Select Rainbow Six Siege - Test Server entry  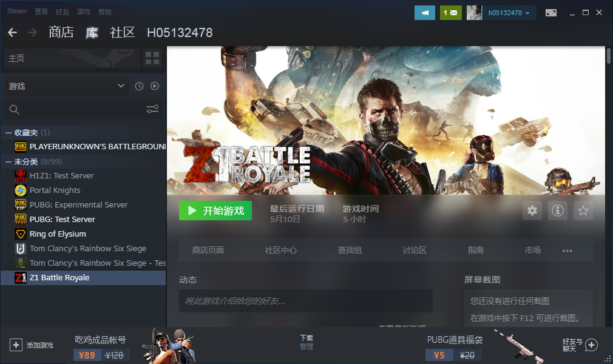(98, 263)
